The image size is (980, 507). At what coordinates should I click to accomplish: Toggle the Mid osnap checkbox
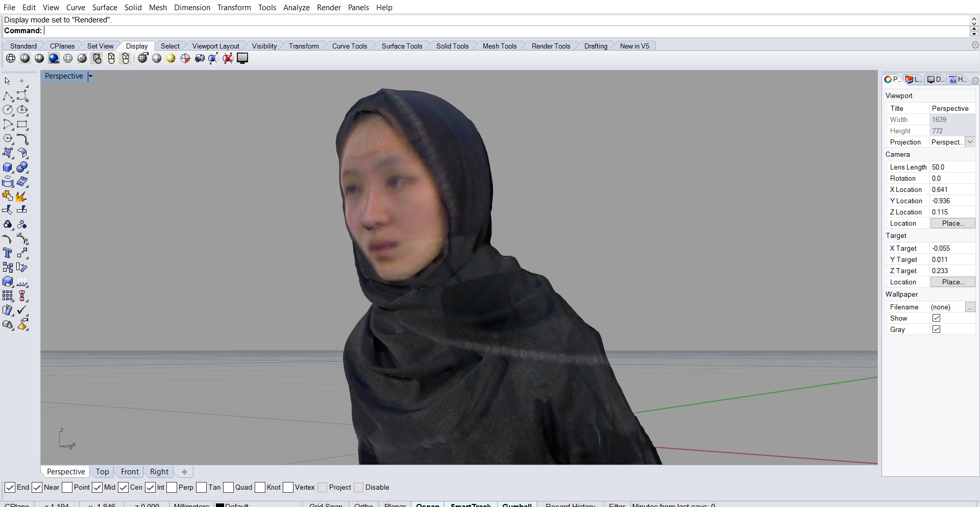[97, 488]
